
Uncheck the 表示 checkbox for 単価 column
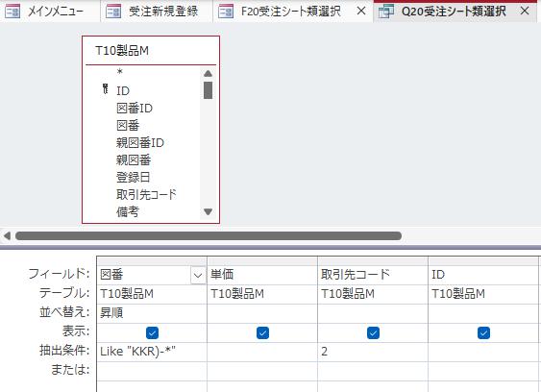(x=262, y=333)
